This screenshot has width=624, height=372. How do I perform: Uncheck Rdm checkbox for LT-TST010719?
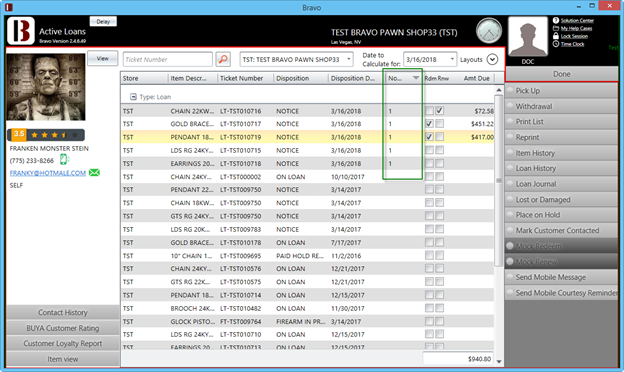[429, 137]
